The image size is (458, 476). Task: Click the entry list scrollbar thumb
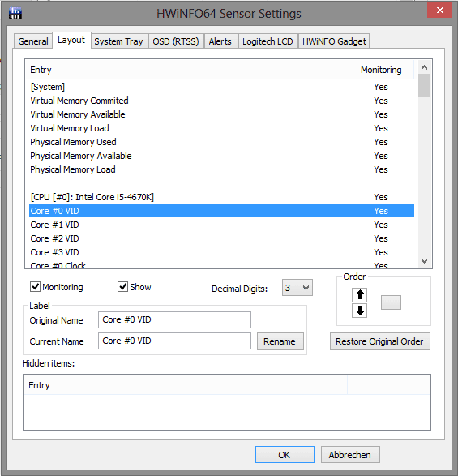tap(424, 86)
